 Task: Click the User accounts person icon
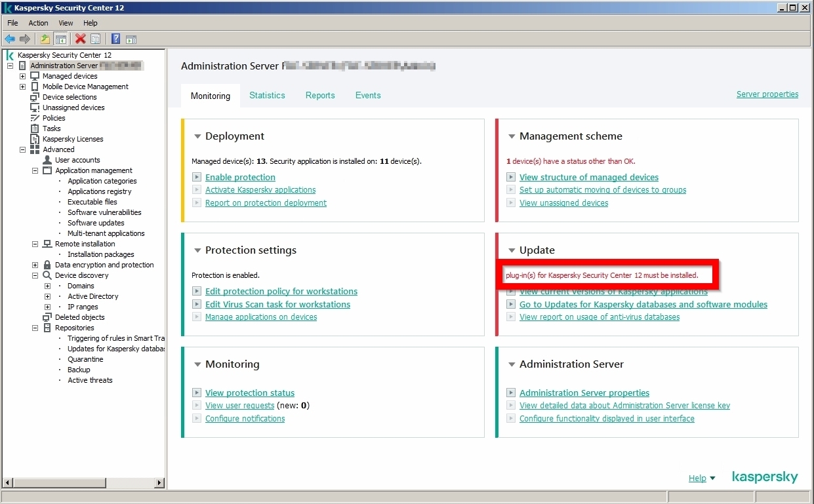[x=47, y=160]
